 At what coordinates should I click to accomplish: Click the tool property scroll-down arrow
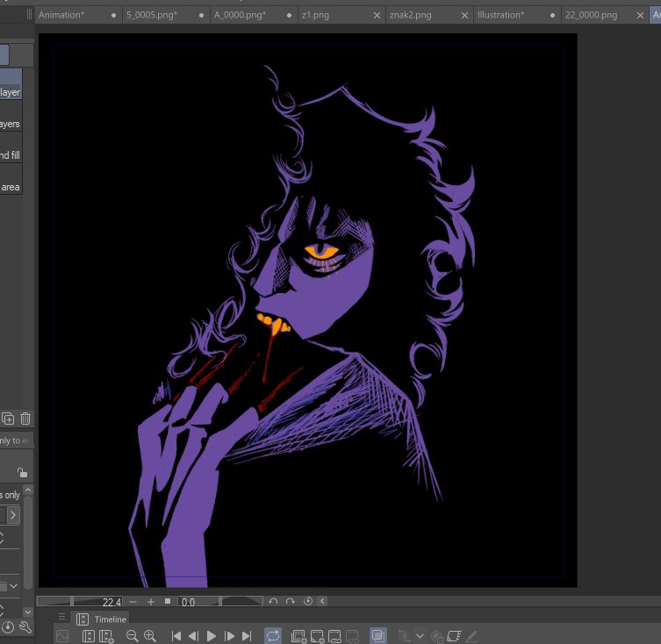pyautogui.click(x=28, y=612)
